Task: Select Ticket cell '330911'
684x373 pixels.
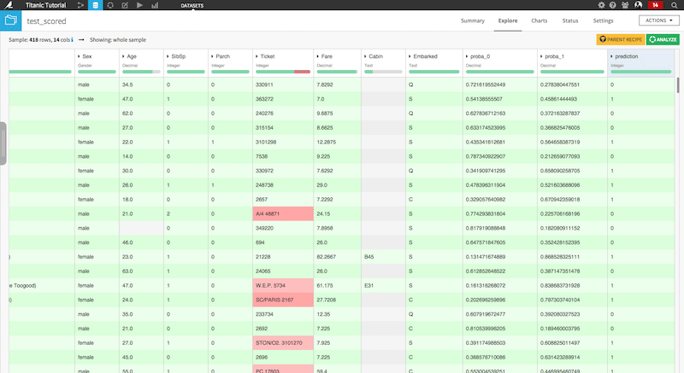Action: (x=283, y=85)
